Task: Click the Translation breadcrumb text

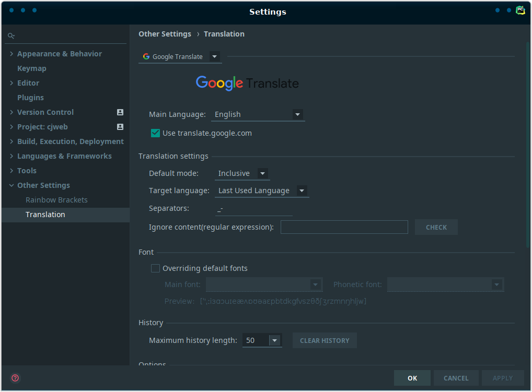Action: [224, 34]
